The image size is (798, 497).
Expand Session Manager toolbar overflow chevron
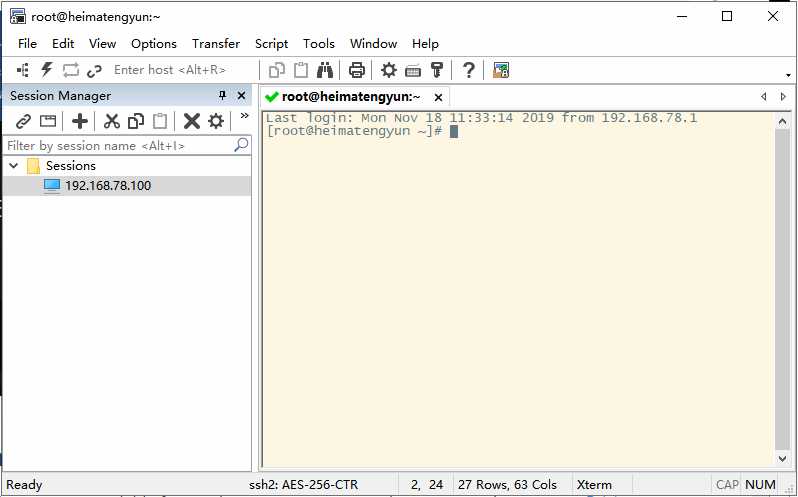click(244, 115)
